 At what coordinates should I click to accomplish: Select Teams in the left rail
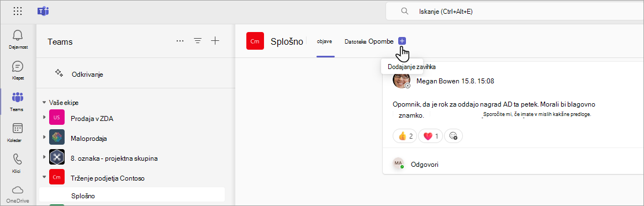pyautogui.click(x=18, y=102)
